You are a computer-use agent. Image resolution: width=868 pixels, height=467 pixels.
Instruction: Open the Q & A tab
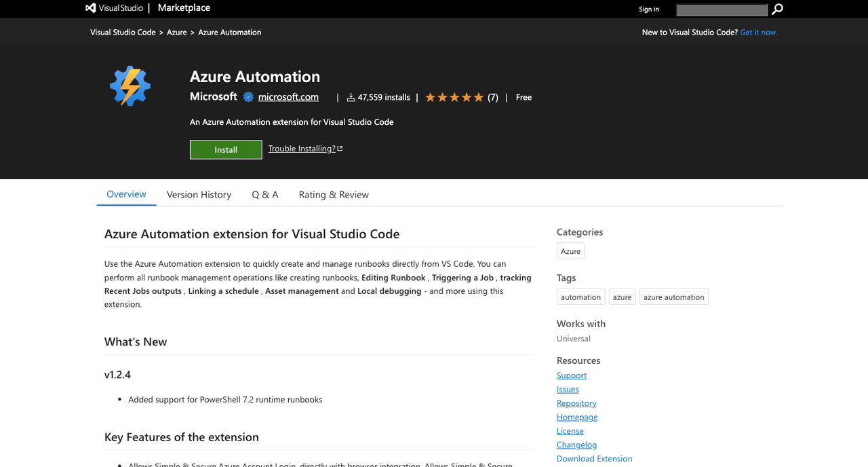pos(265,195)
